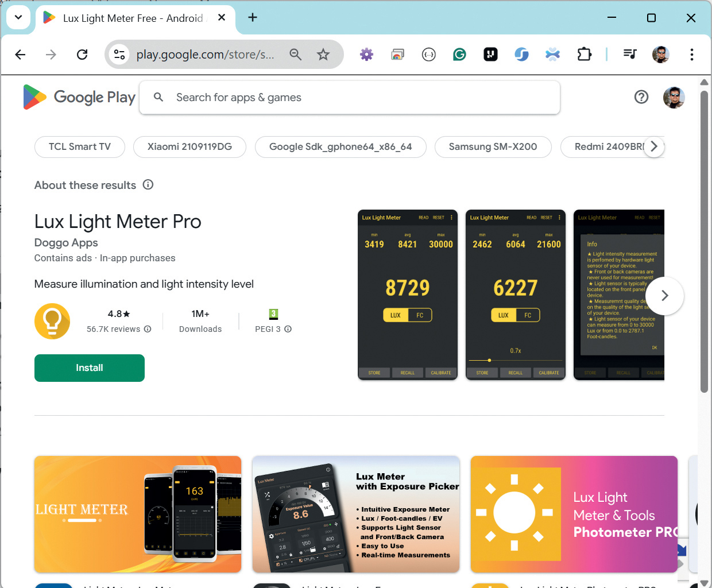712x588 pixels.
Task: Open the orange LIGHT METER banner card
Action: [138, 514]
